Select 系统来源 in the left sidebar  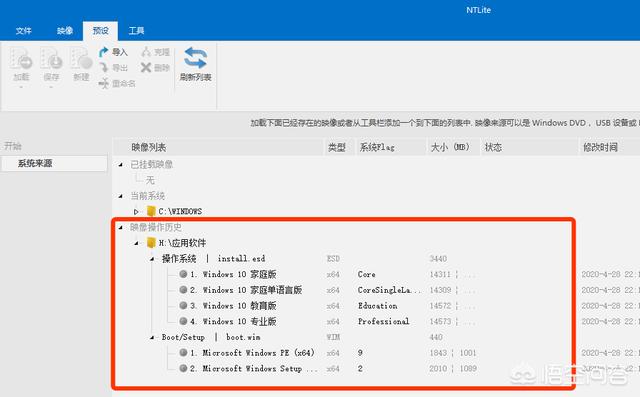pos(54,163)
